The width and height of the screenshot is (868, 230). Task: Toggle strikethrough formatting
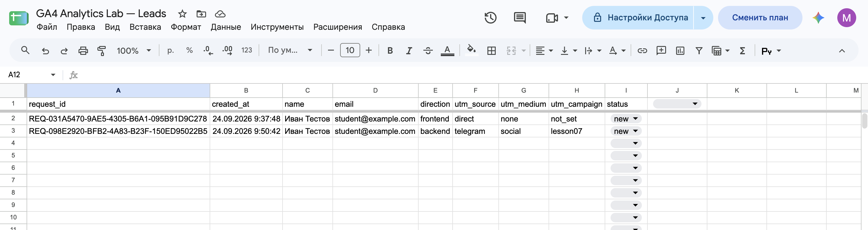[x=428, y=50]
